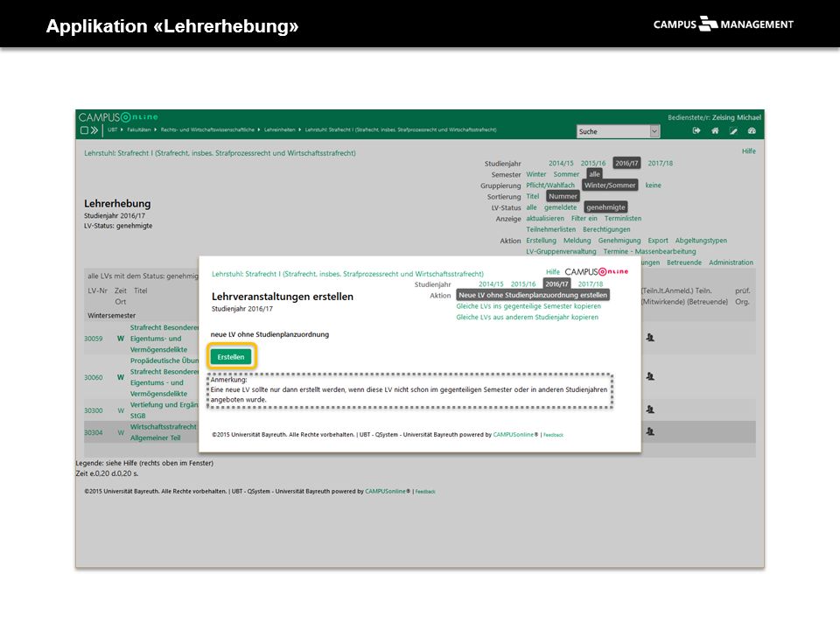Image resolution: width=840 pixels, height=630 pixels.
Task: Group by Winter/Sommer
Action: (610, 185)
